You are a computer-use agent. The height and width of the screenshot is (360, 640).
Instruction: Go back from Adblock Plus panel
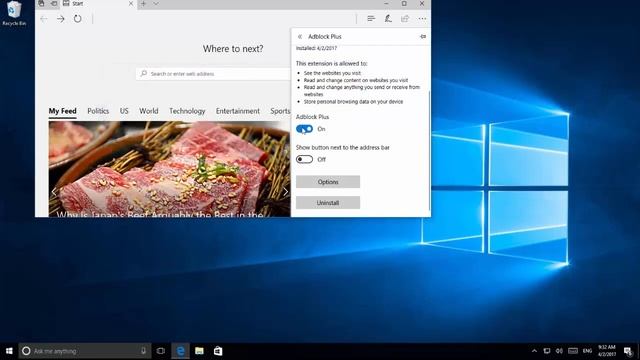[x=300, y=37]
